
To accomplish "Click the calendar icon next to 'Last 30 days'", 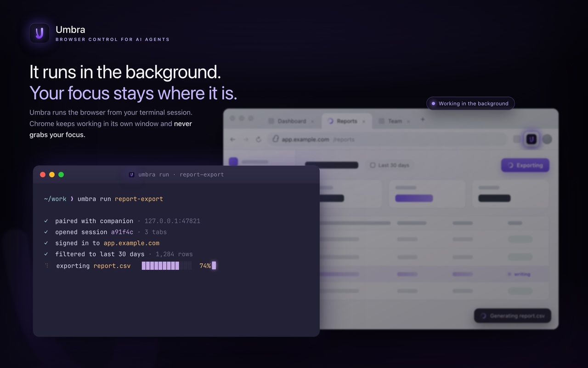I will 373,165.
